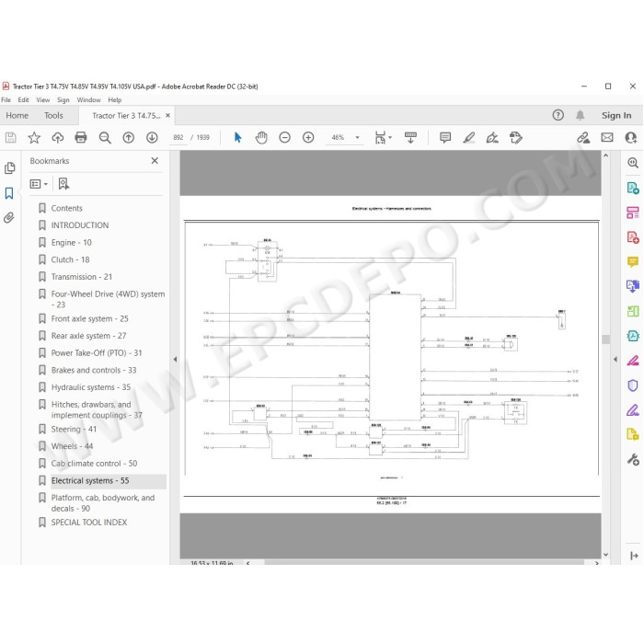
Task: Click scroll down arrow of document
Action: point(605,555)
